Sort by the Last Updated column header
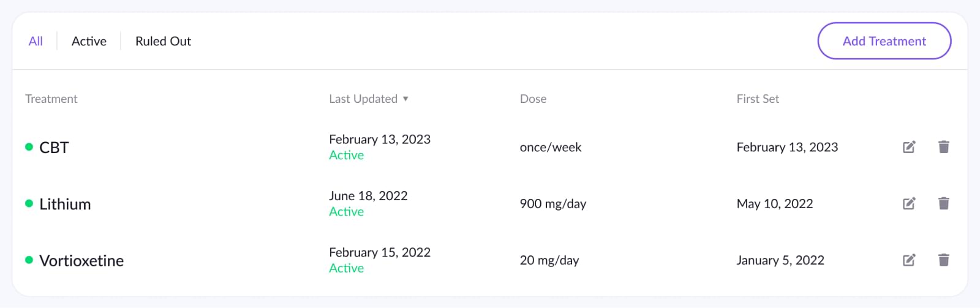This screenshot has width=980, height=308. tap(363, 99)
